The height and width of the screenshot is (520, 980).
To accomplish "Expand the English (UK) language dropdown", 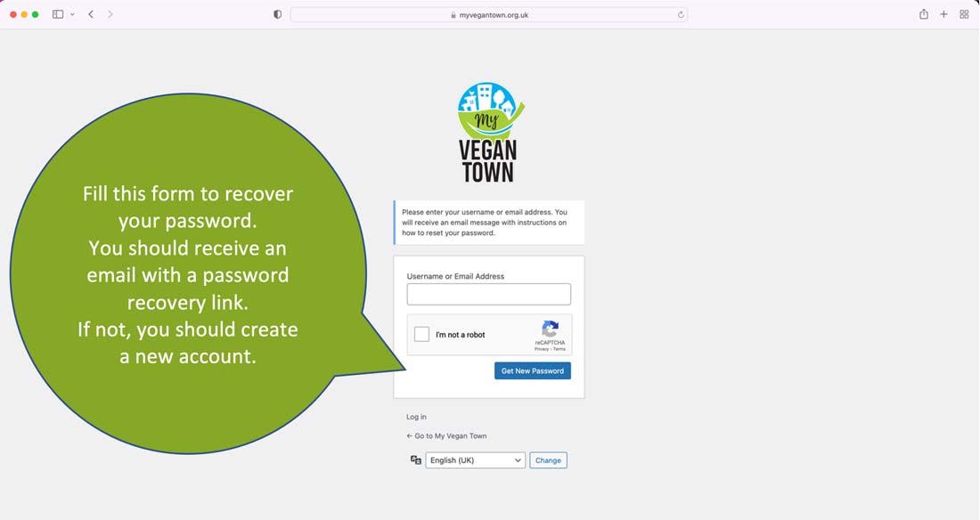I will coord(475,460).
